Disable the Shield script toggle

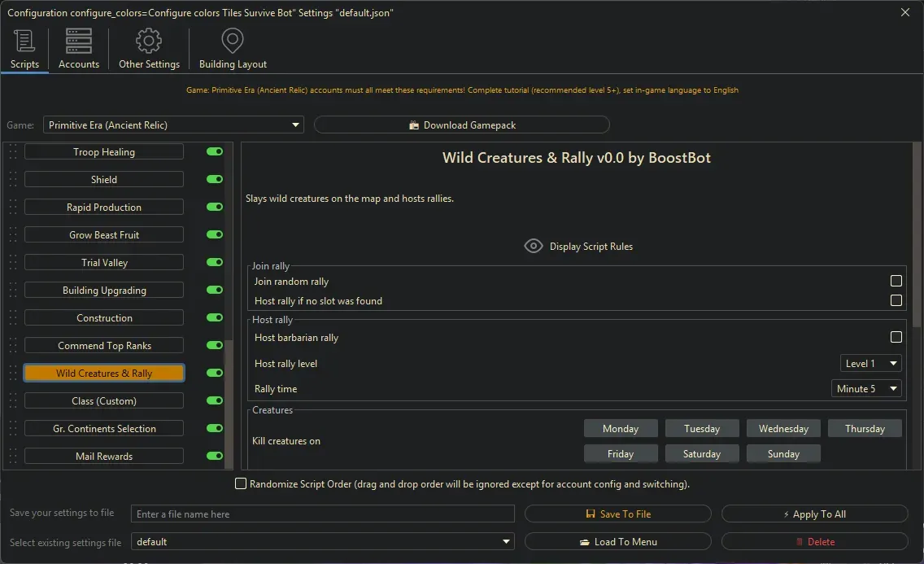click(x=215, y=179)
